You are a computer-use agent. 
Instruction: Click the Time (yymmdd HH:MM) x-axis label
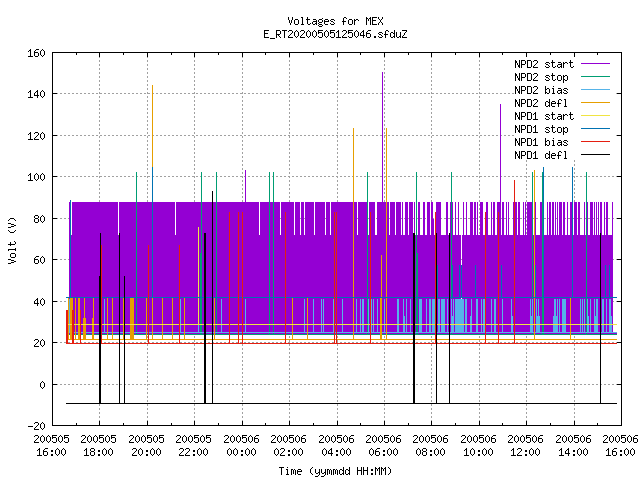click(335, 471)
